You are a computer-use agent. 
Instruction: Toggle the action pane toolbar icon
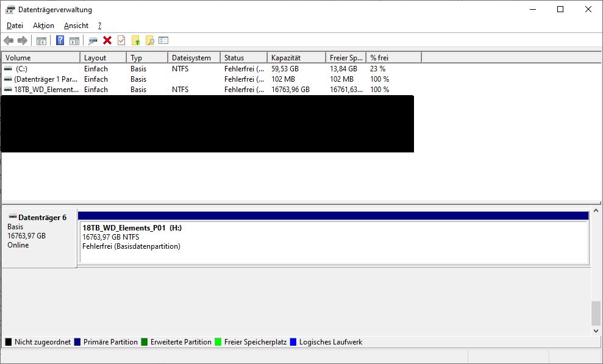pyautogui.click(x=74, y=40)
